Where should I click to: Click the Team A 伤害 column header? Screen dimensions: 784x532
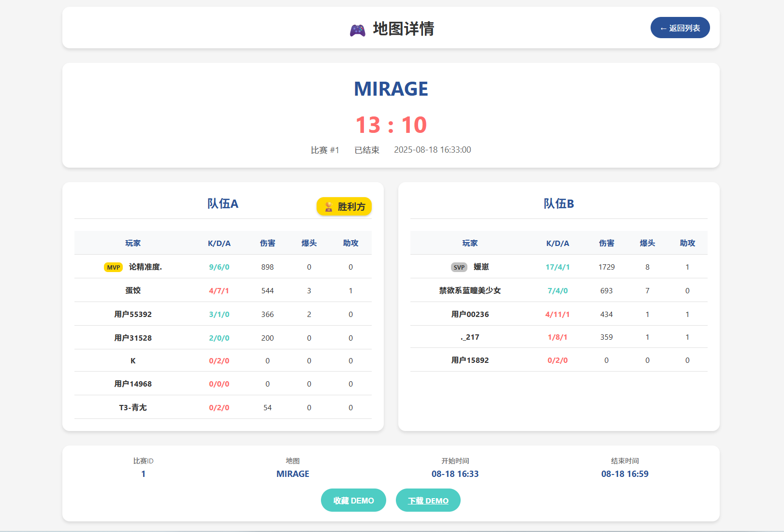point(267,243)
